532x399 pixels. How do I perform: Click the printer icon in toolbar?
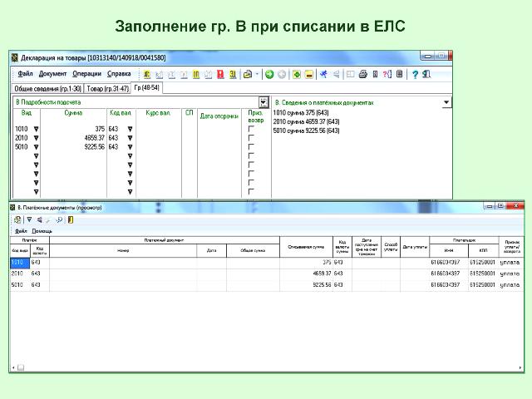point(362,74)
